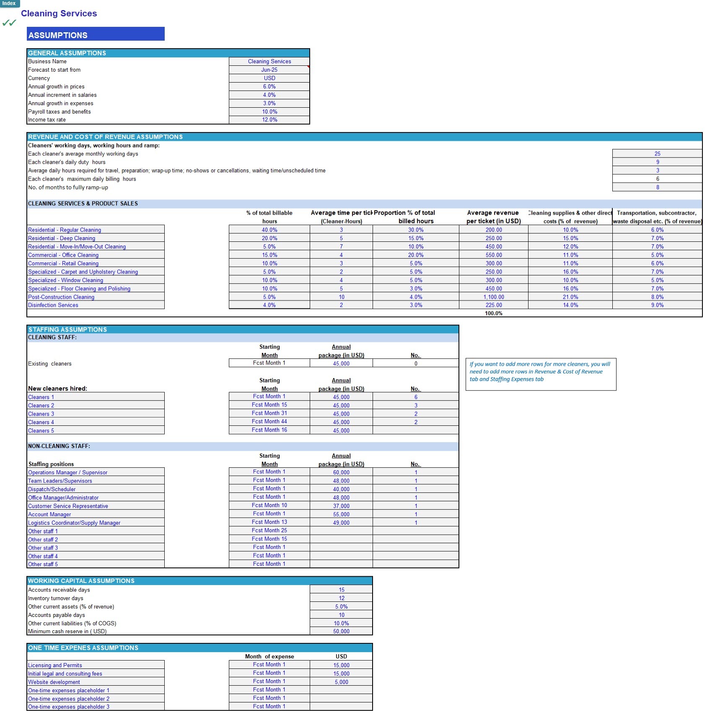Click Commercial - Retail Cleaning label
This screenshot has height=715, width=728.
pos(96,263)
